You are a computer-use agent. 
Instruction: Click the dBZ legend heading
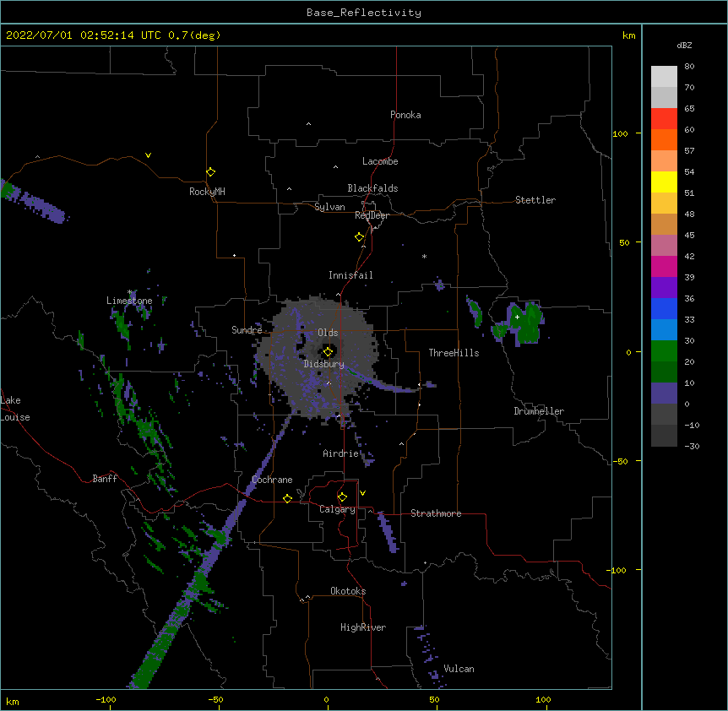point(684,45)
